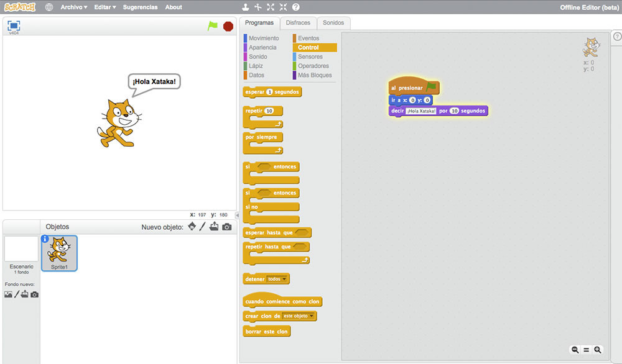622x364 pixels.
Task: Upload sprite from file
Action: 214,227
